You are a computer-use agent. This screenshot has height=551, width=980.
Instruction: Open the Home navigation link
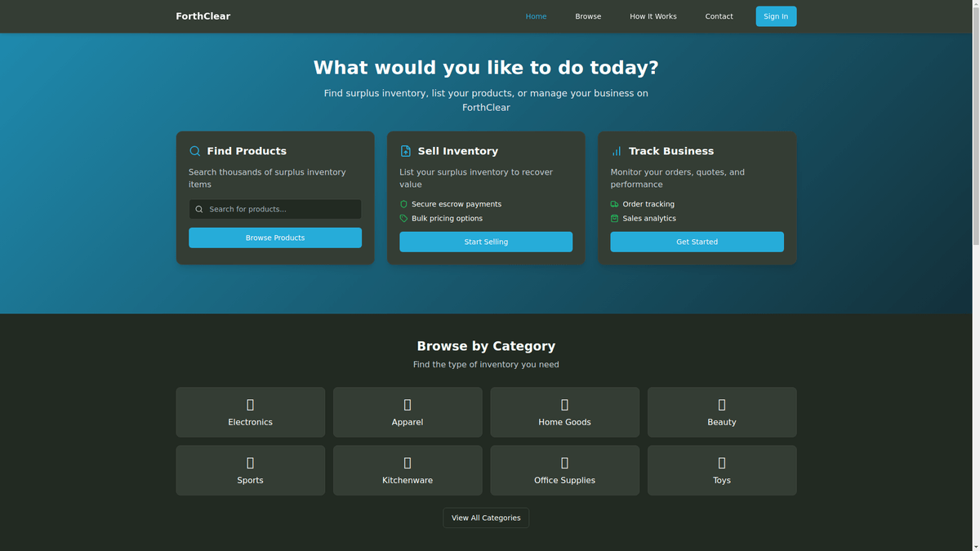click(x=536, y=16)
